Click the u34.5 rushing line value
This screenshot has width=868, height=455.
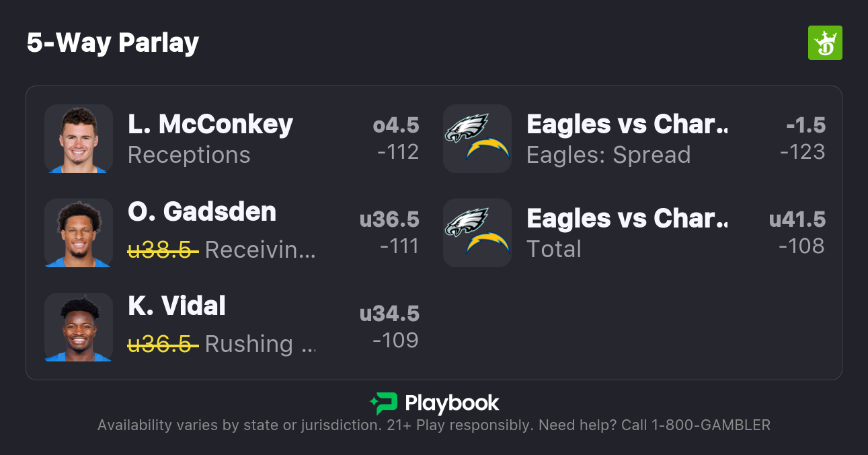(389, 314)
